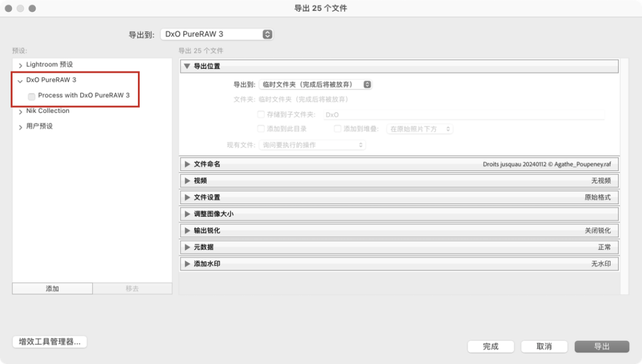Expand the 调整图像大小 section
Viewport: 642px width, 364px height.
187,214
